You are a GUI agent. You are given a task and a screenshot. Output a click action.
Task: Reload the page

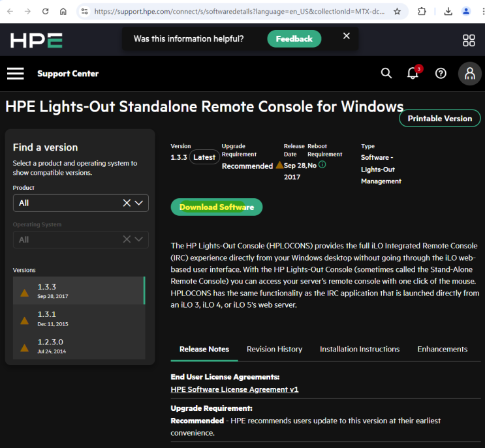tap(46, 12)
